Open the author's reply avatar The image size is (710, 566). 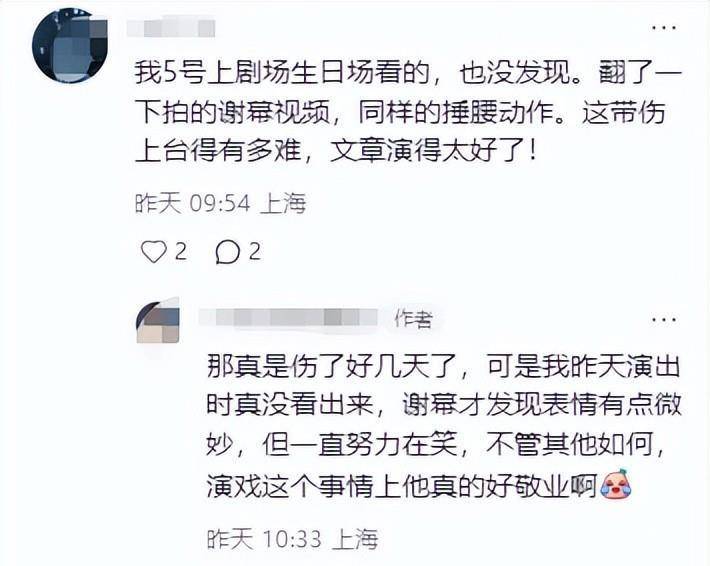coord(158,320)
